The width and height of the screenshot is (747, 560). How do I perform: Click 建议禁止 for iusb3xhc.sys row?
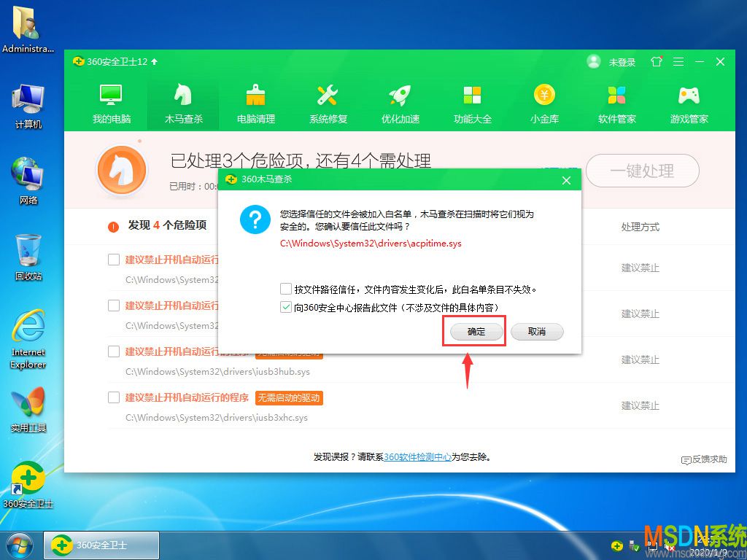640,405
